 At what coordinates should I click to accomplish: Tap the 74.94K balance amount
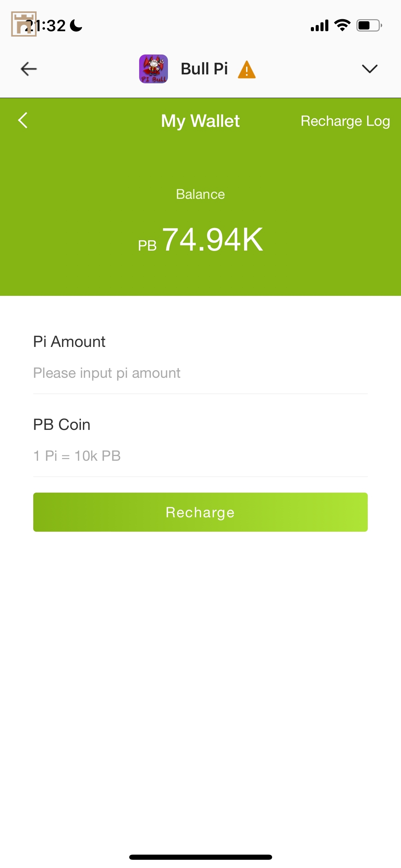(212, 240)
